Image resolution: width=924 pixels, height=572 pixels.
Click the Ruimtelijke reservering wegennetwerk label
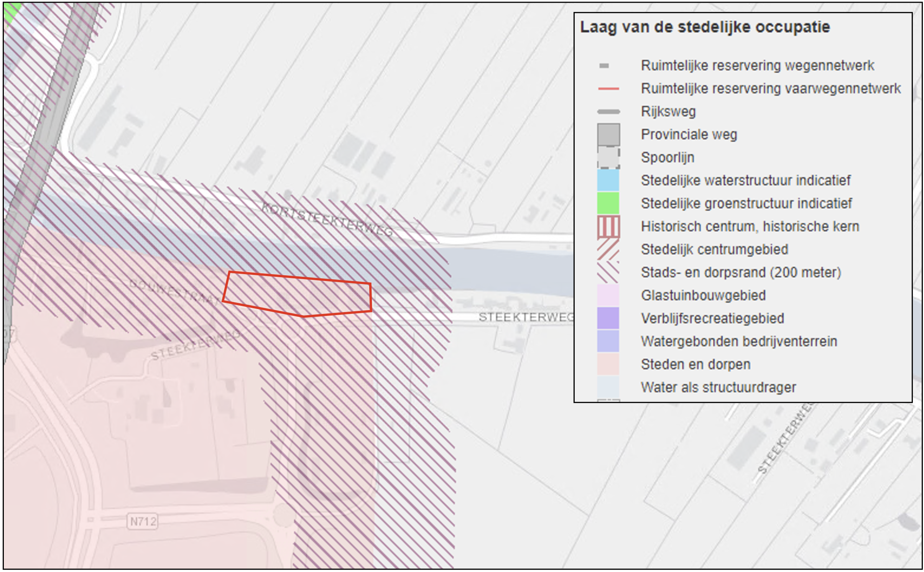pos(758,66)
